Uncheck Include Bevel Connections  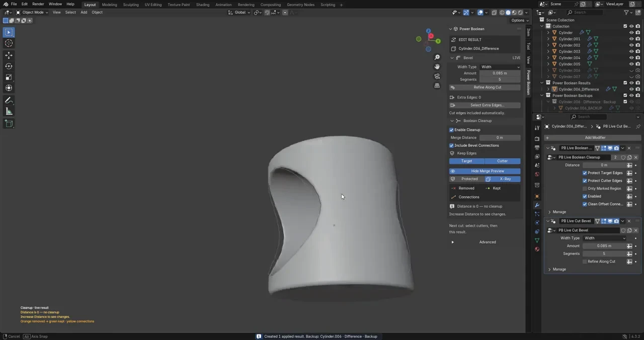tap(452, 145)
